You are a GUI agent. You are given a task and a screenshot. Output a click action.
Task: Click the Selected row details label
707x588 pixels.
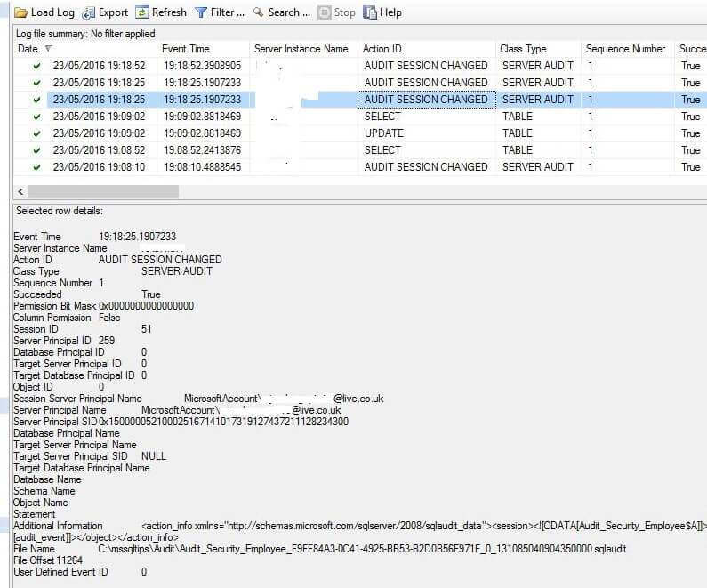coord(60,211)
